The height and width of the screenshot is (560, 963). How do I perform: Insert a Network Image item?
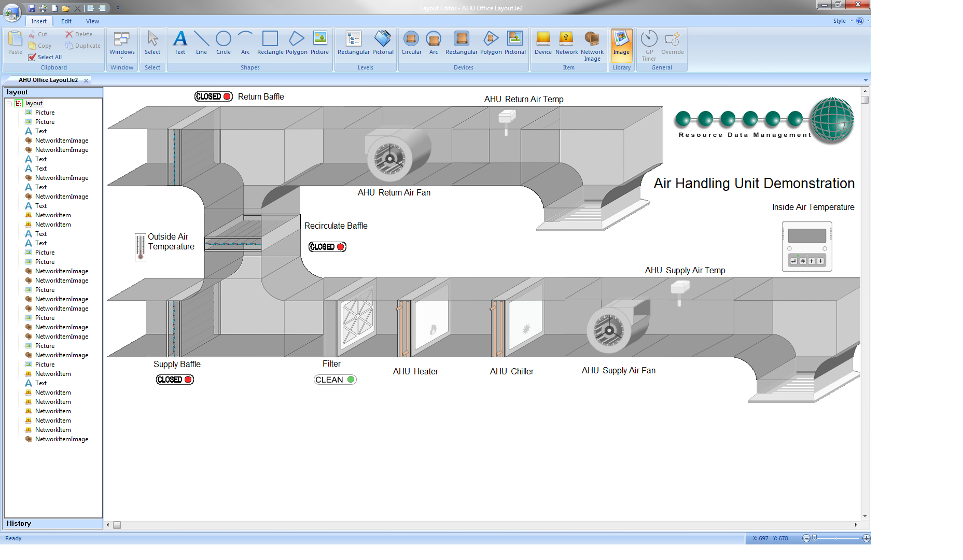tap(592, 45)
